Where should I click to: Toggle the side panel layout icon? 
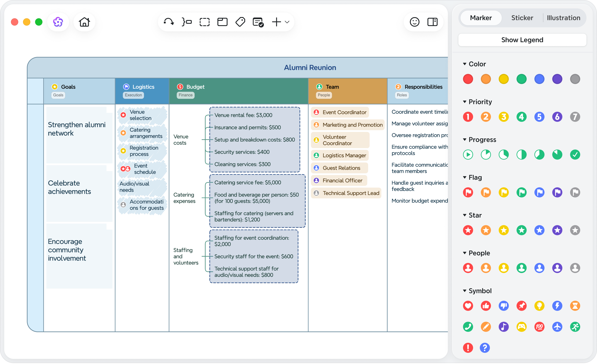pyautogui.click(x=432, y=22)
